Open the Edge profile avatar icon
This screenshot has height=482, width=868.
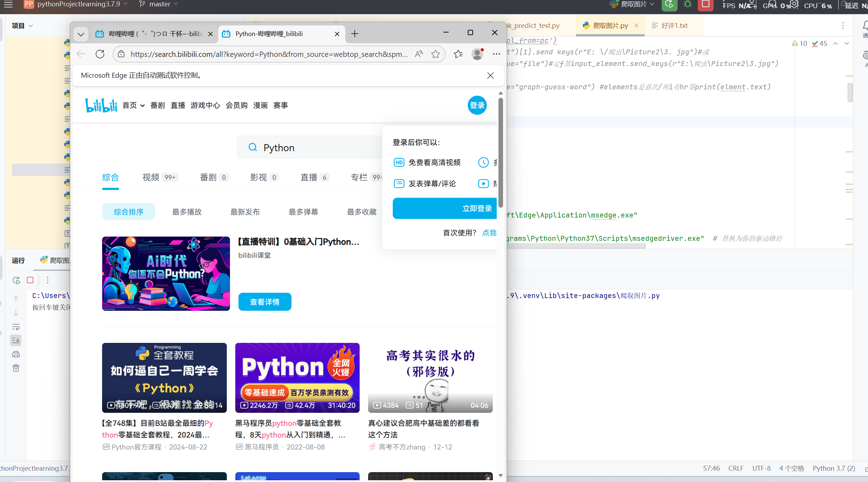point(477,54)
